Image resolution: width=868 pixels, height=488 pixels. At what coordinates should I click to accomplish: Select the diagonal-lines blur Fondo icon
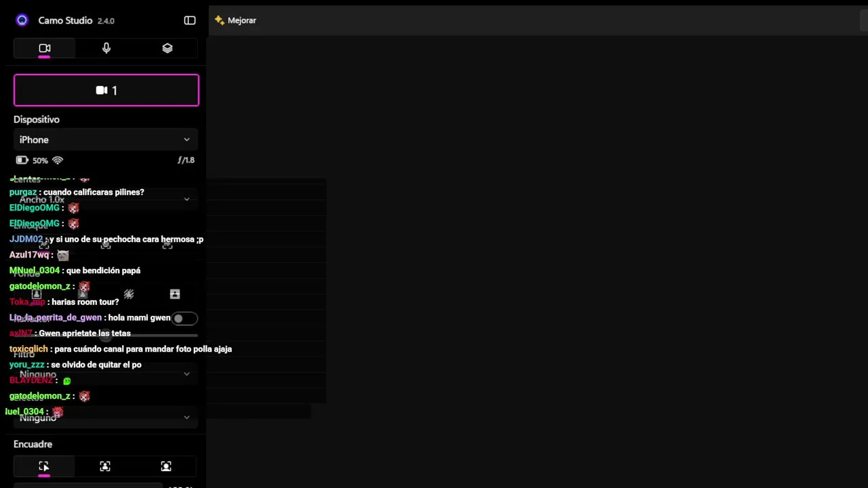129,294
